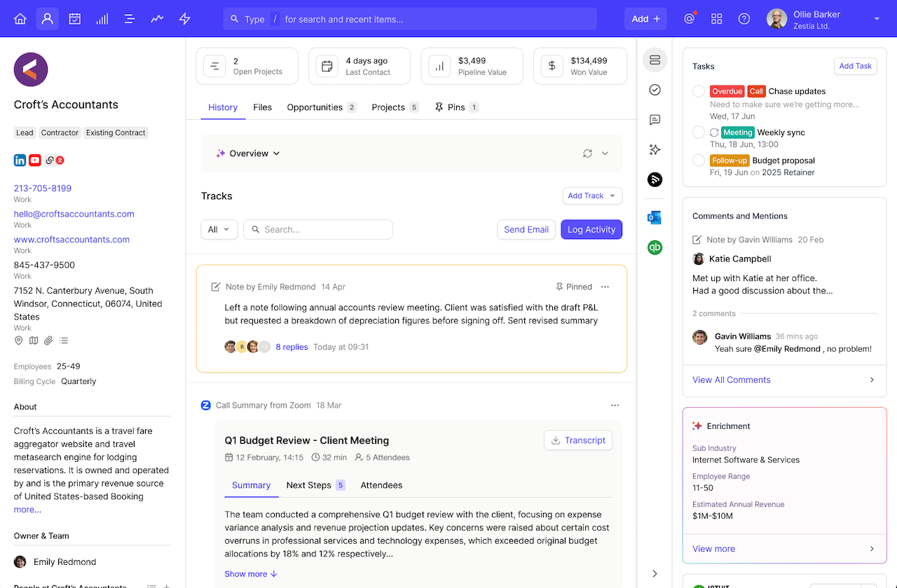The width and height of the screenshot is (897, 588).
Task: Click the paperclip icon under address
Action: 48,341
